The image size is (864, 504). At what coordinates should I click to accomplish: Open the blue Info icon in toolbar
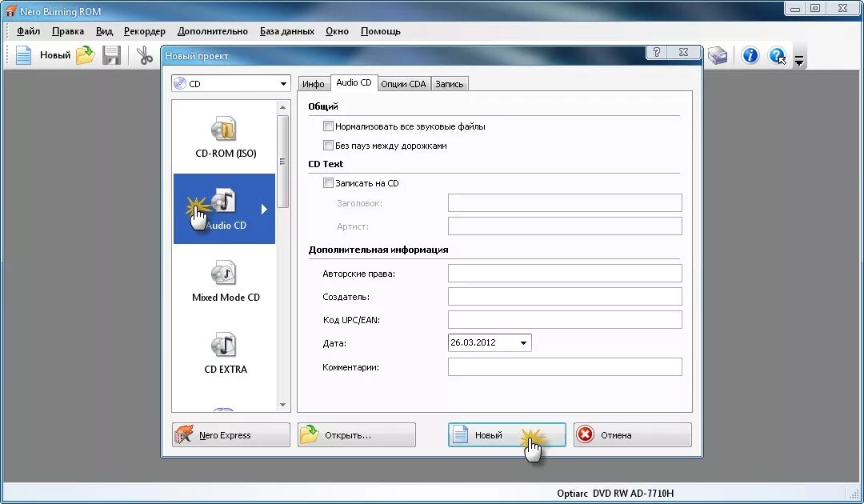tap(750, 55)
